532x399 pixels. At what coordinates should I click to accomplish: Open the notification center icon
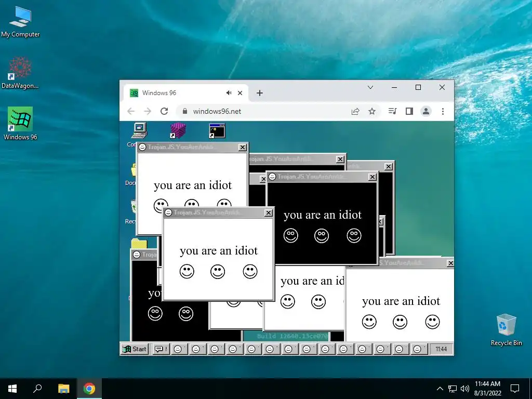(x=515, y=389)
